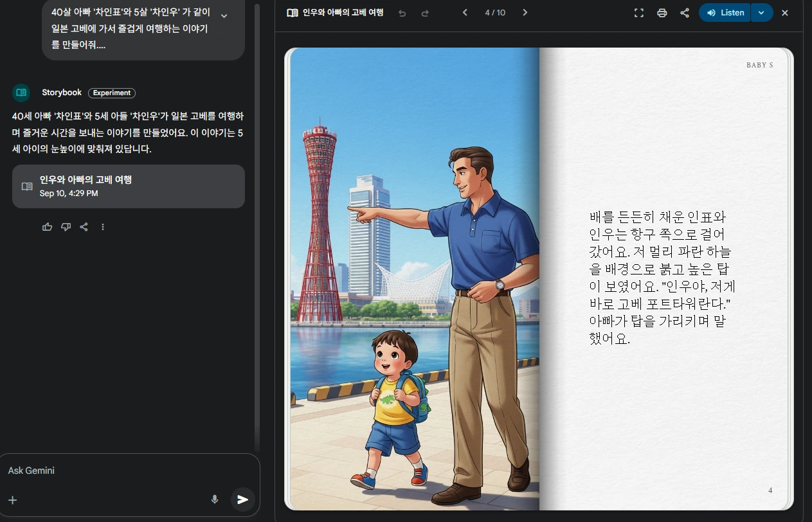Activate the microphone for voice input
The height and width of the screenshot is (522, 812).
click(x=215, y=500)
